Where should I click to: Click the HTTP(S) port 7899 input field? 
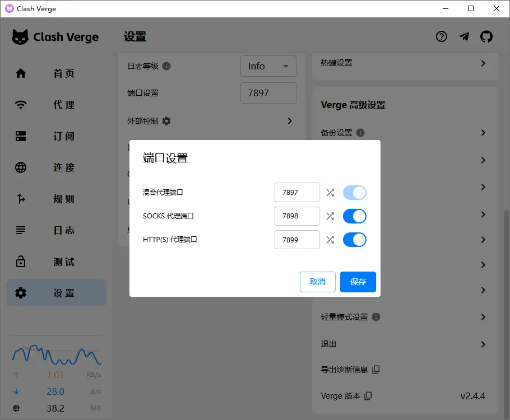296,240
